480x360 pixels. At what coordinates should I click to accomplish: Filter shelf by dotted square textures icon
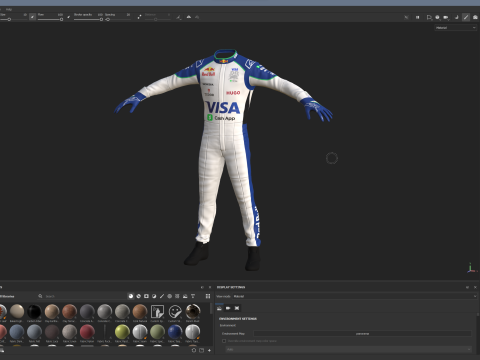point(177,296)
